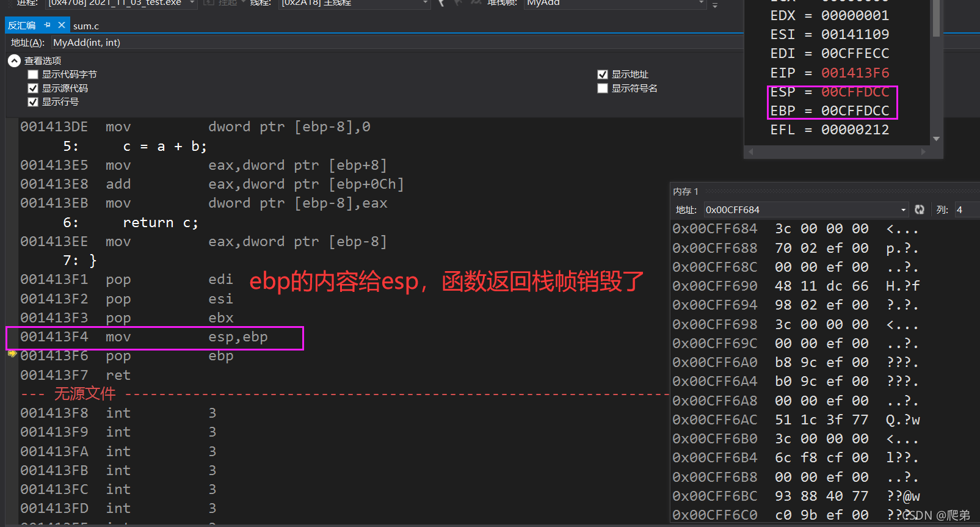Screen dimensions: 980x527
Task: Enable 显示符号名 checkbox
Action: click(603, 89)
